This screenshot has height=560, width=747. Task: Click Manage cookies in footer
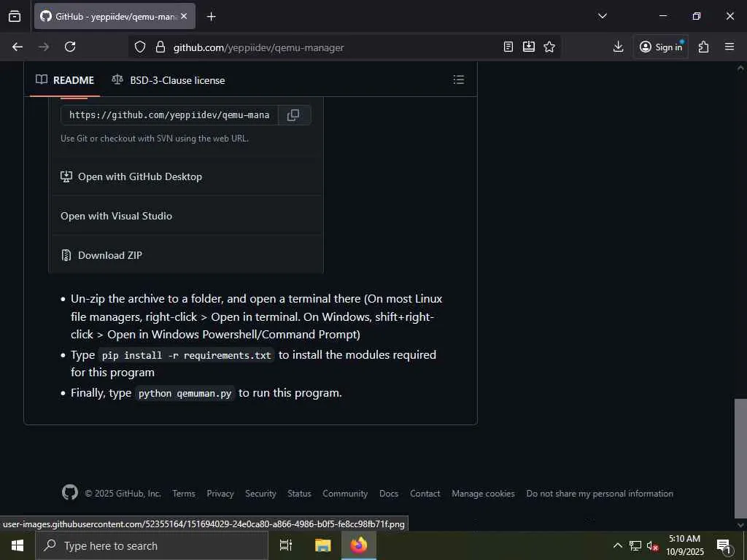click(x=483, y=494)
